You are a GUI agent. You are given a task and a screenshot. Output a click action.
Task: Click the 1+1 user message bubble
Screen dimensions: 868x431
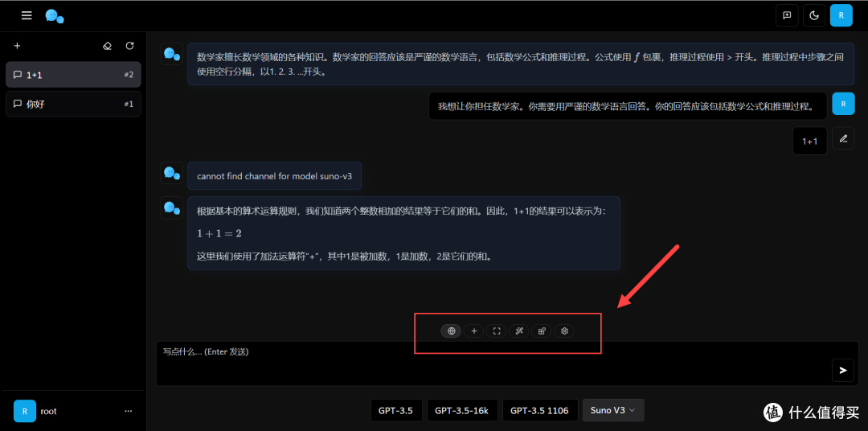click(810, 142)
